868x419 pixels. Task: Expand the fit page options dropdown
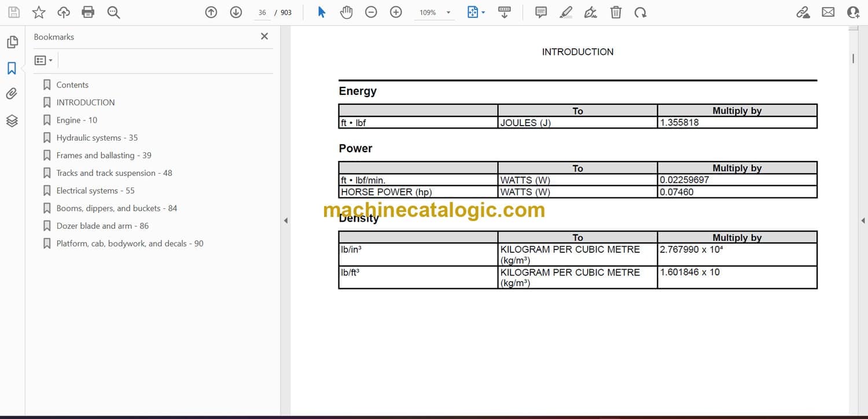[x=476, y=12]
